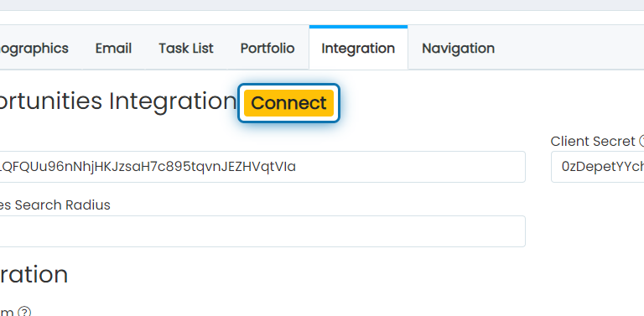Click inside the Client Secret input field

tap(598, 167)
